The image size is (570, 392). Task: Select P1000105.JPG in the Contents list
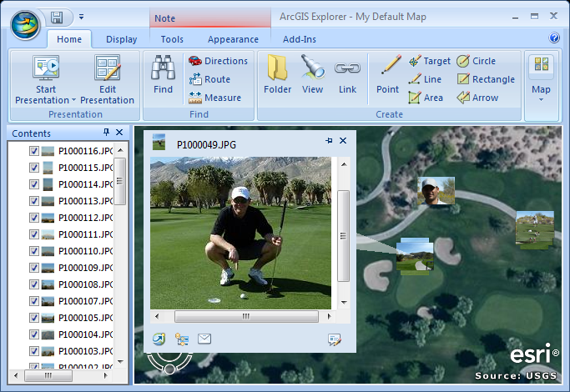point(86,318)
